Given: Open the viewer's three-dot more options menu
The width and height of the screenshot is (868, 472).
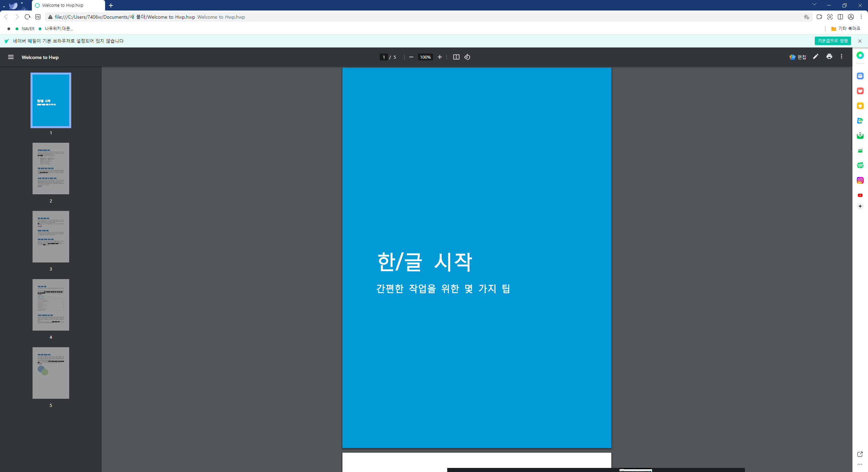Looking at the screenshot, I should click(x=842, y=57).
